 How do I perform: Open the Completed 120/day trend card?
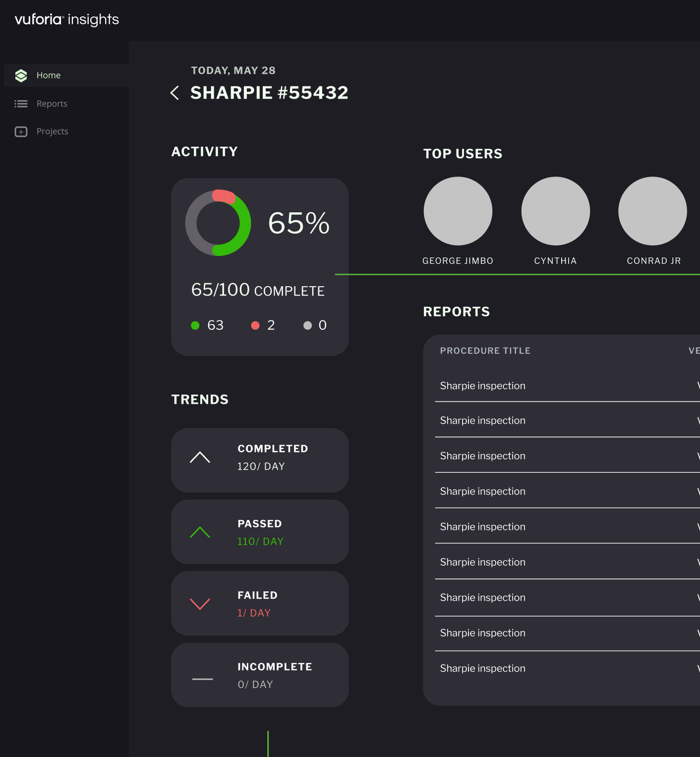click(260, 460)
